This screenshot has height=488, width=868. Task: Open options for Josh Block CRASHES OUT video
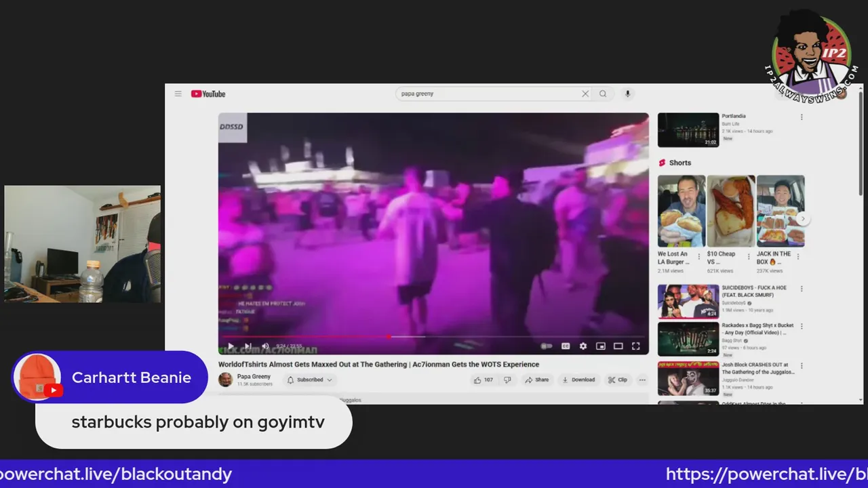click(802, 365)
